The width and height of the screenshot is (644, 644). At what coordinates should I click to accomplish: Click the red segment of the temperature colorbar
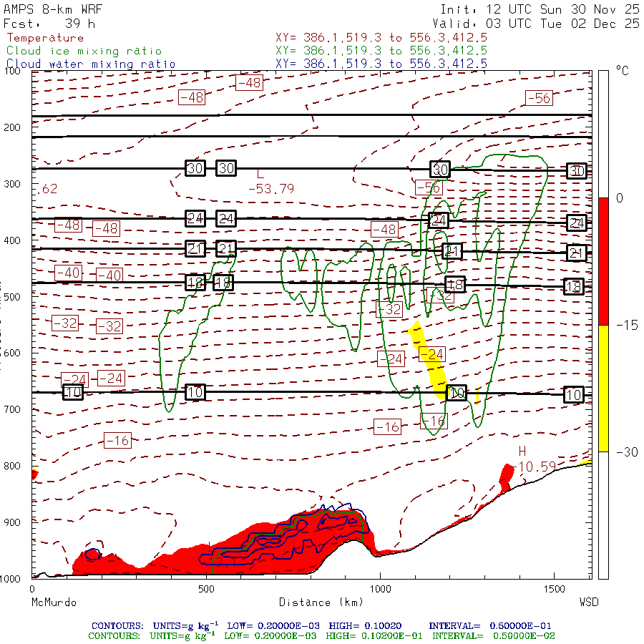click(603, 261)
